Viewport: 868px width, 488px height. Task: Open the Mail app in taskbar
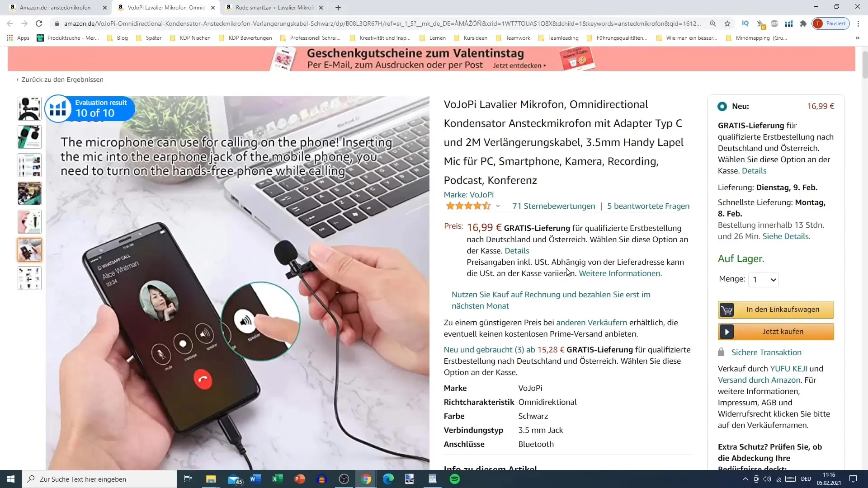[x=235, y=479]
